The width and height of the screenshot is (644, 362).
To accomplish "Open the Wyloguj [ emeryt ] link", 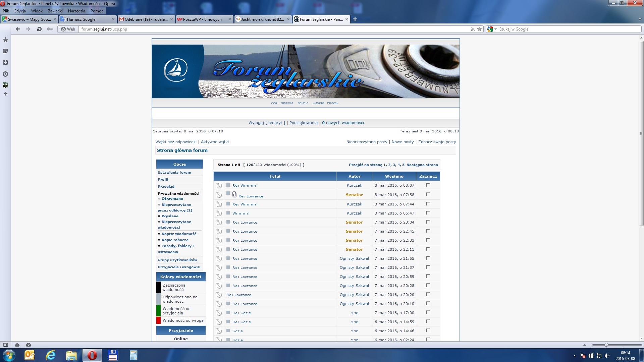I will [267, 123].
